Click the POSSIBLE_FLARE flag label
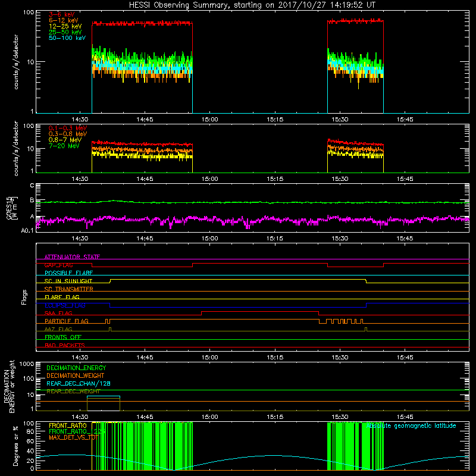Screen dimensions: 476x476 point(68,273)
